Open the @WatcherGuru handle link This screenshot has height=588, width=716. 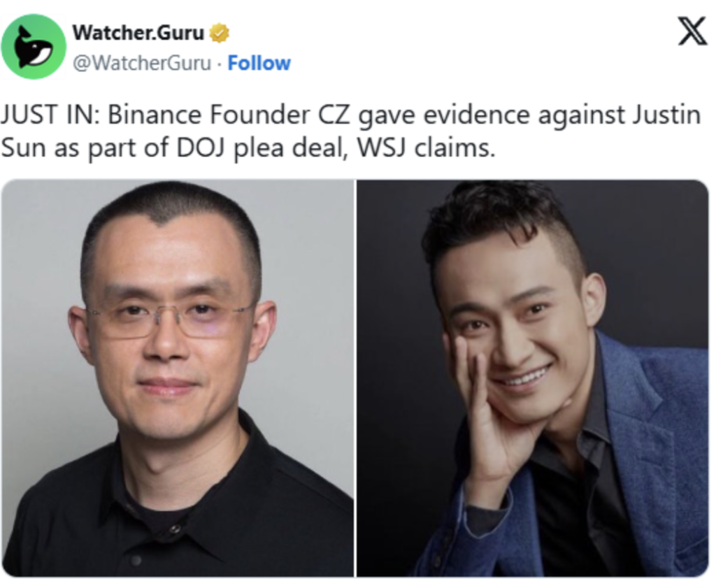(142, 63)
